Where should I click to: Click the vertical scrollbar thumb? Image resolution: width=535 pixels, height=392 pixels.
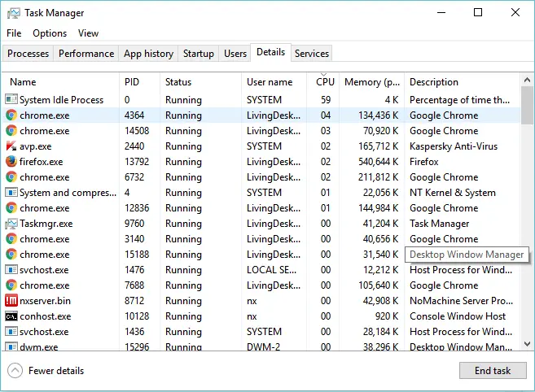coord(527,106)
